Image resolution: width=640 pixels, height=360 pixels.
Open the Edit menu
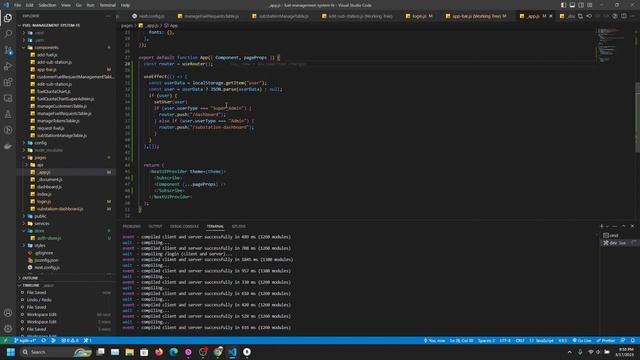point(30,5)
